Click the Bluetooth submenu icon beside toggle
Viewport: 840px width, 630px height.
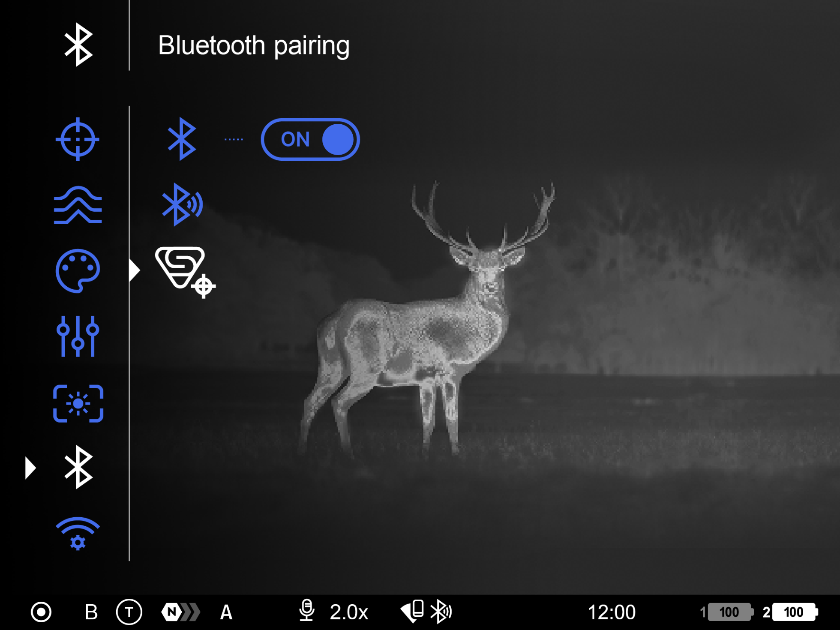(182, 139)
